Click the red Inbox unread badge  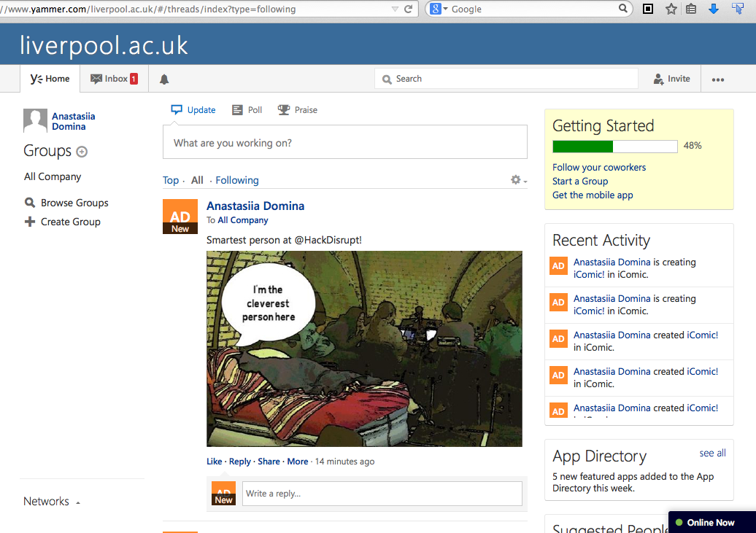click(134, 79)
